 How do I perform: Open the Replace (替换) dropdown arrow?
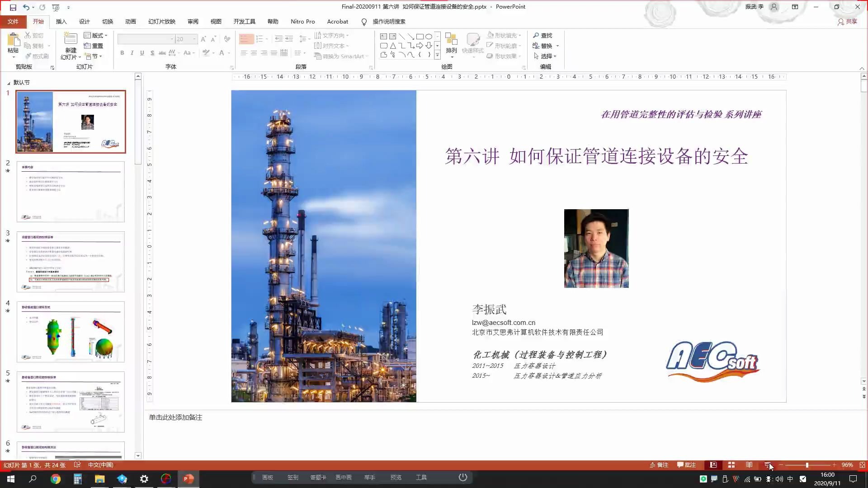click(557, 46)
